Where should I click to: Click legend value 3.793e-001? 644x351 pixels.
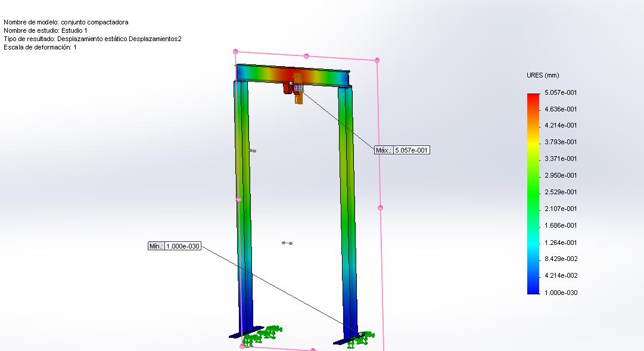[x=561, y=142]
